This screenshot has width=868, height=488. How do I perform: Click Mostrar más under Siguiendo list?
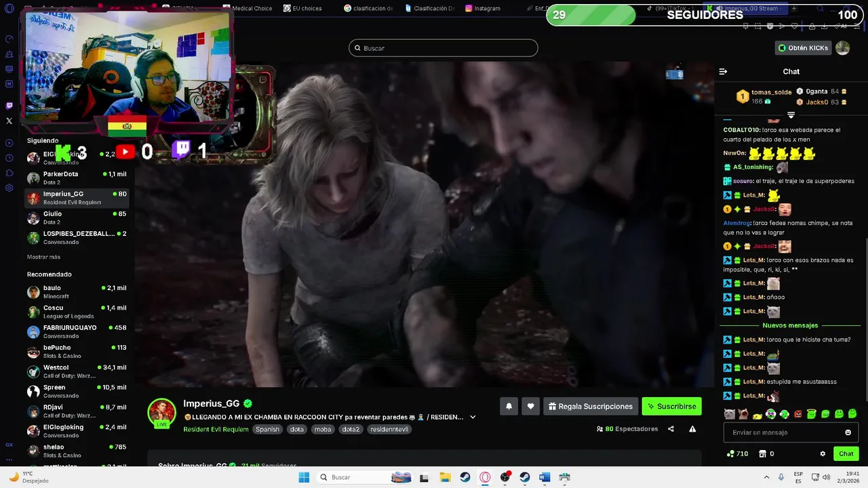[x=43, y=257]
